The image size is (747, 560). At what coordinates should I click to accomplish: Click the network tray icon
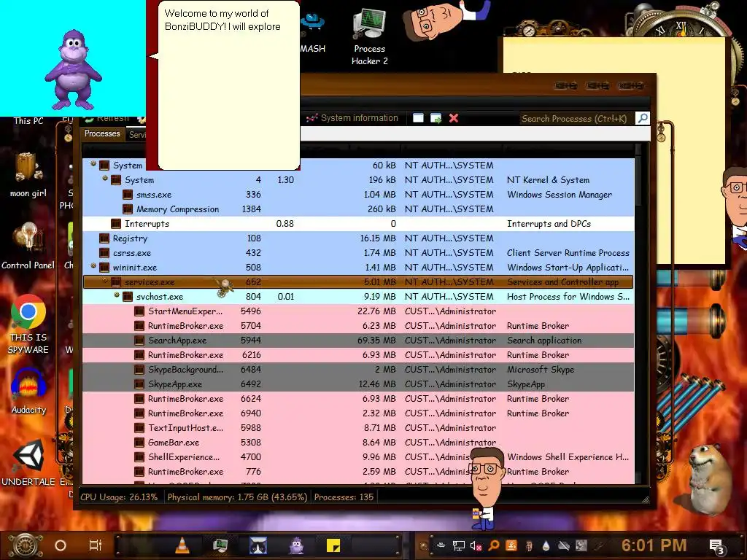click(x=458, y=545)
